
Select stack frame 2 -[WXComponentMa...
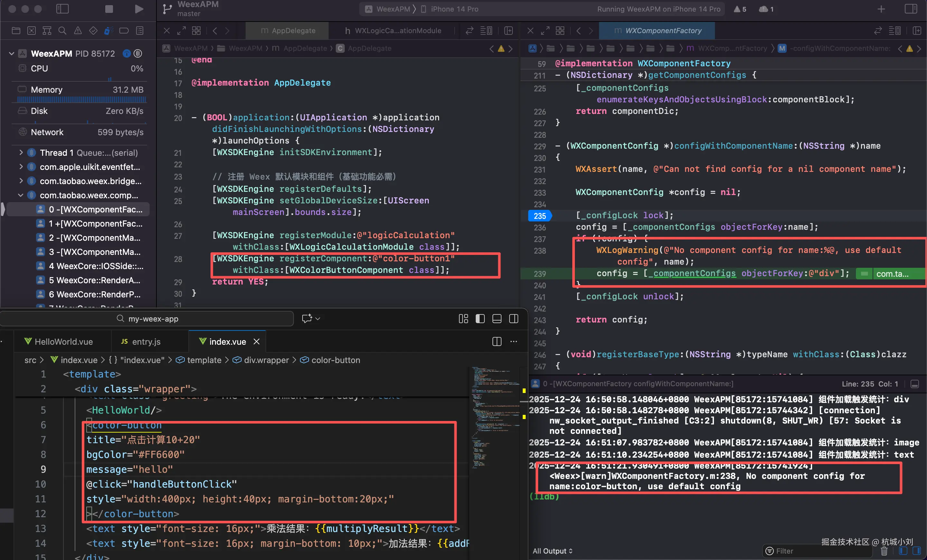[94, 238]
